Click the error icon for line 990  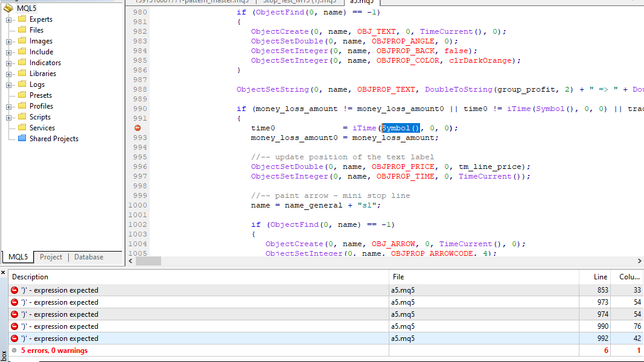click(x=14, y=326)
